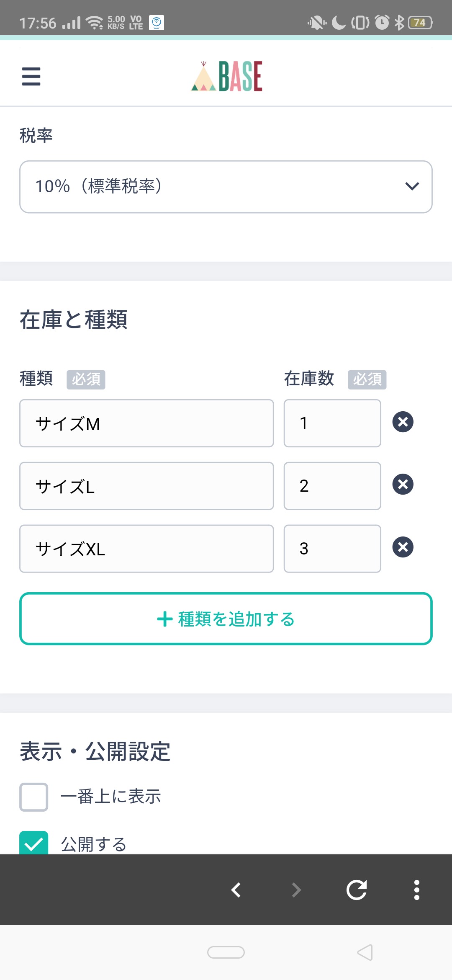Remove the サイズM variation row
452x980 pixels.
point(403,422)
